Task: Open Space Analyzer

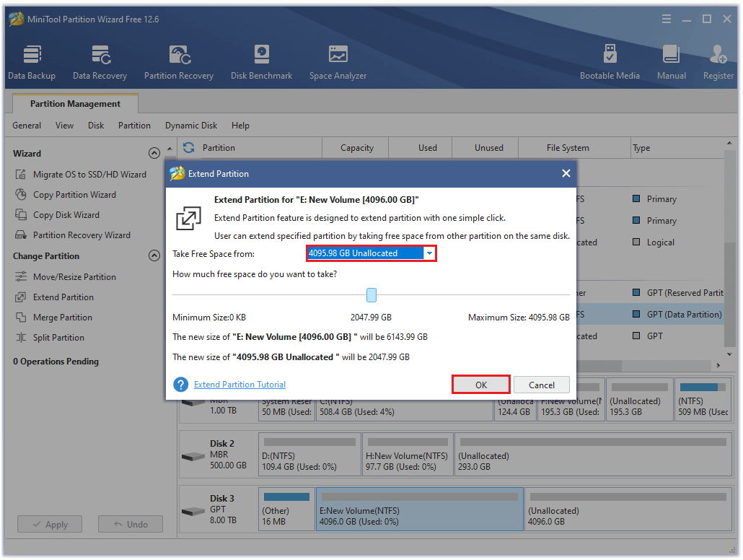Action: point(338,62)
